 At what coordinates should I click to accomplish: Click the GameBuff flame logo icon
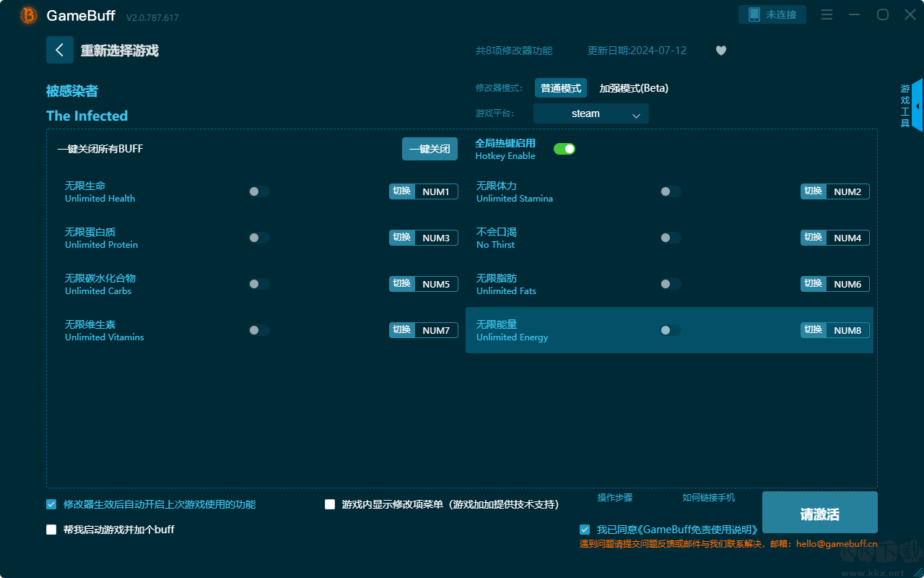click(29, 15)
